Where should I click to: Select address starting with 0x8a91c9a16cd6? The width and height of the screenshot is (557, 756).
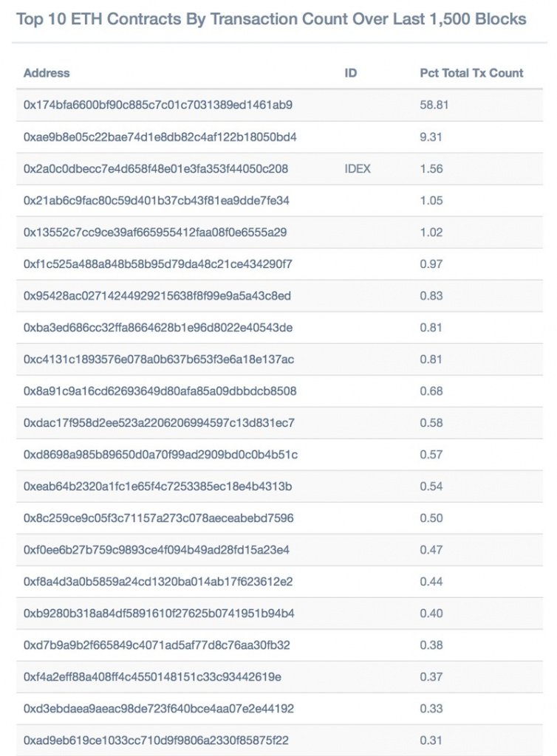[x=160, y=391]
